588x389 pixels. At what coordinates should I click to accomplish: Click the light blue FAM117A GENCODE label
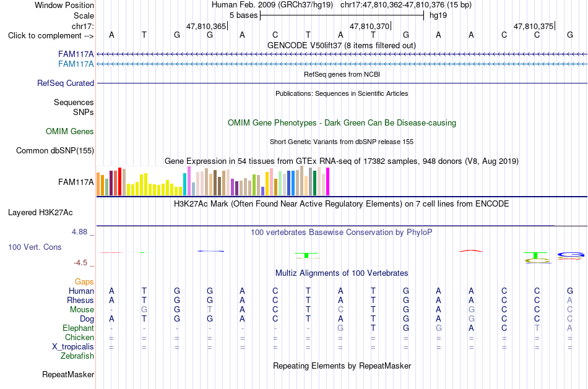(76, 64)
